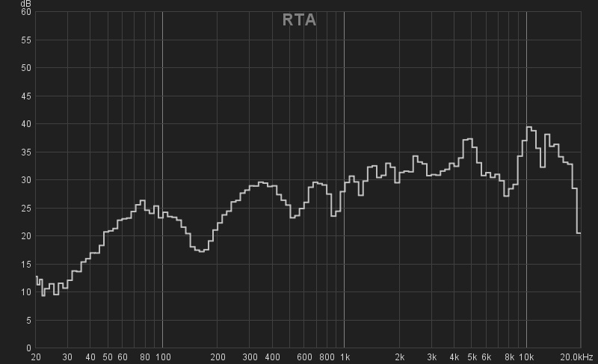
Task: Select the 10k frequency axis label
Action: pyautogui.click(x=526, y=357)
